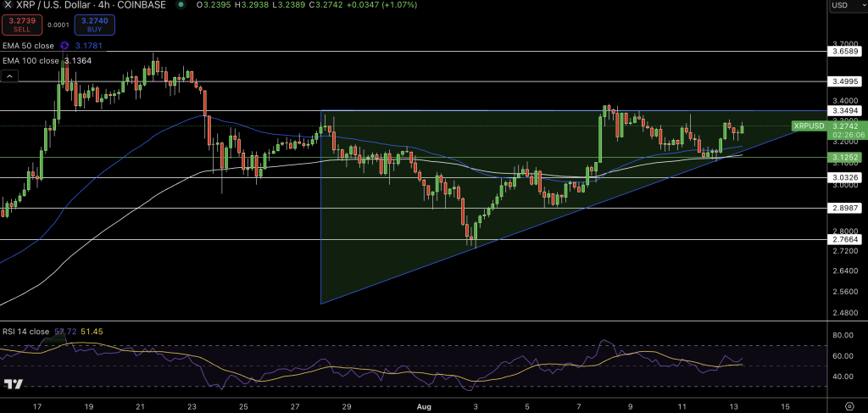The width and height of the screenshot is (868, 413).
Task: Collapse the indicator legend with the chevron
Action: click(x=10, y=75)
